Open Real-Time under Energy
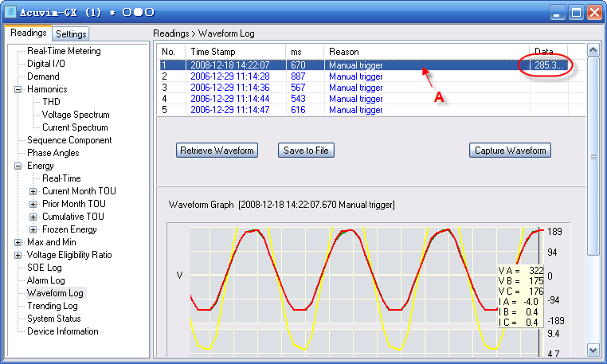The height and width of the screenshot is (364, 607). [x=61, y=179]
